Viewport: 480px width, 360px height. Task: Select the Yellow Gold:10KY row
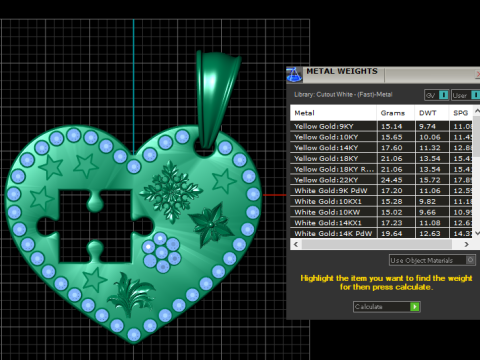coord(381,137)
